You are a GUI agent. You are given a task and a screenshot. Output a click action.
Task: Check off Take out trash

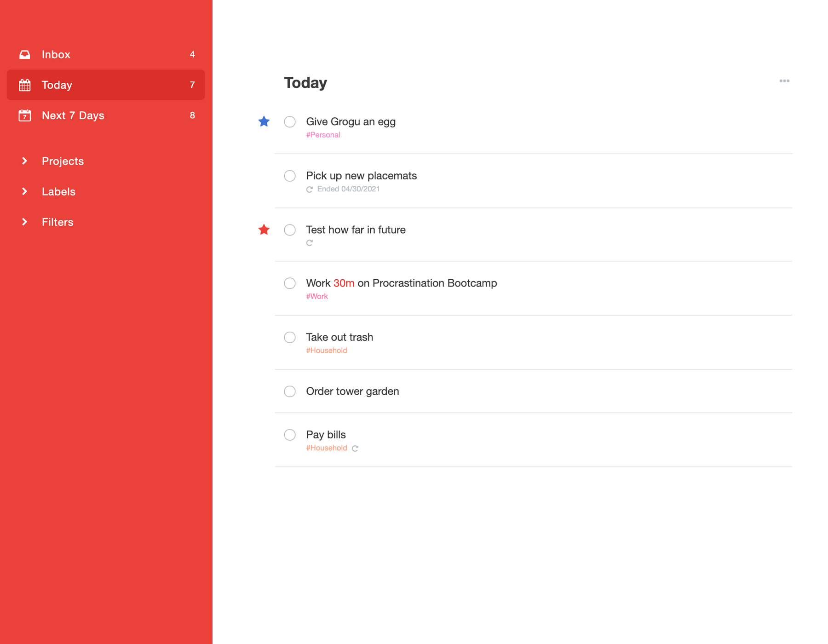click(x=290, y=337)
